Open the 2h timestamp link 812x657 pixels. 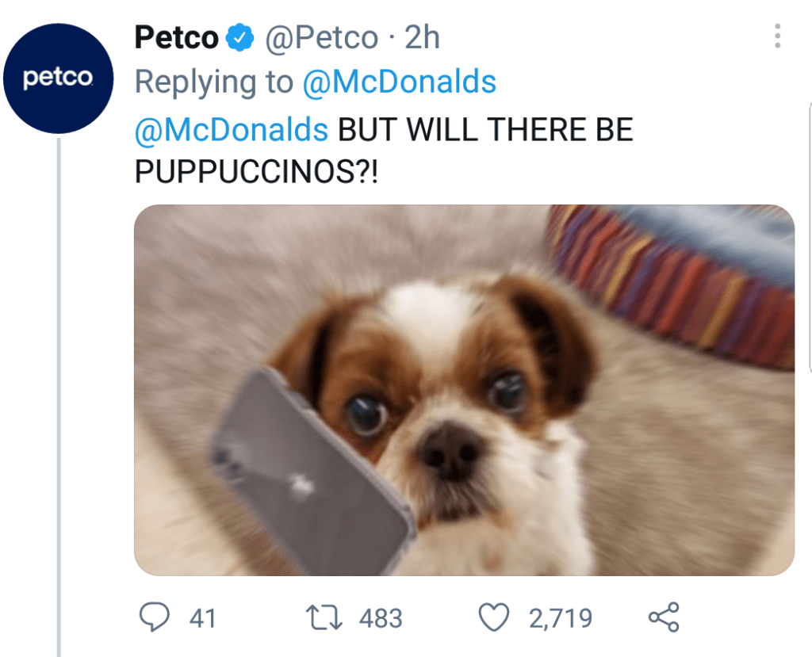click(x=422, y=37)
